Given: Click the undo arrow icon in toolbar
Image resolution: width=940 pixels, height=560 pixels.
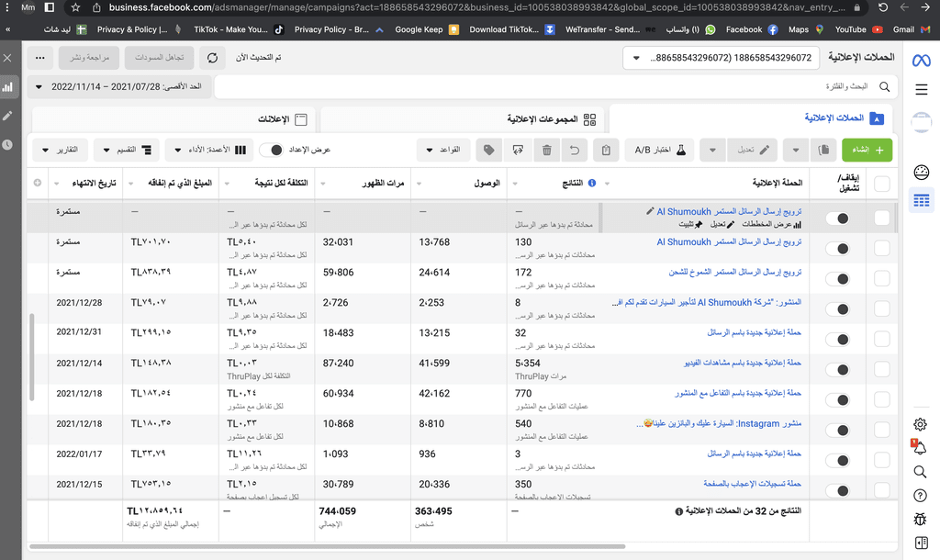Looking at the screenshot, I should tap(575, 150).
